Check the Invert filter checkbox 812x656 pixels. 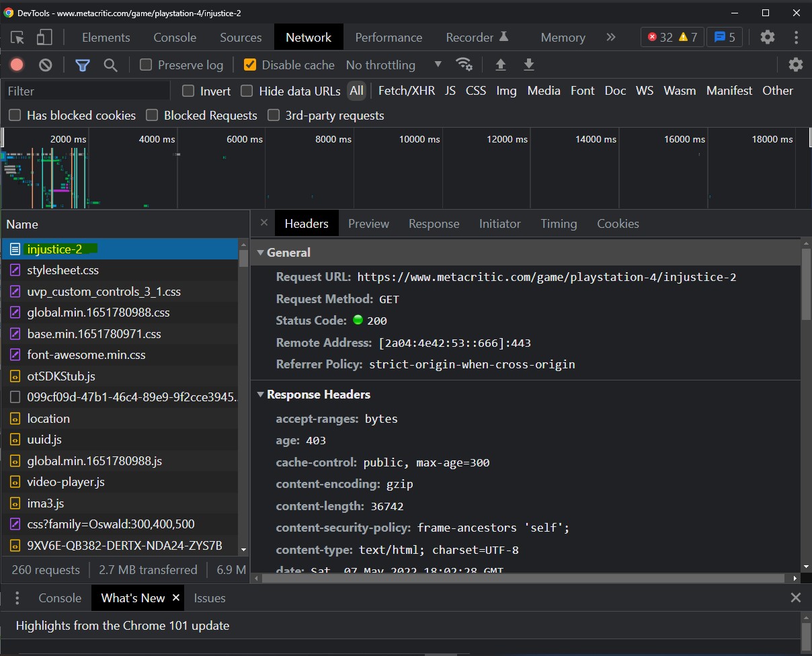click(x=188, y=91)
